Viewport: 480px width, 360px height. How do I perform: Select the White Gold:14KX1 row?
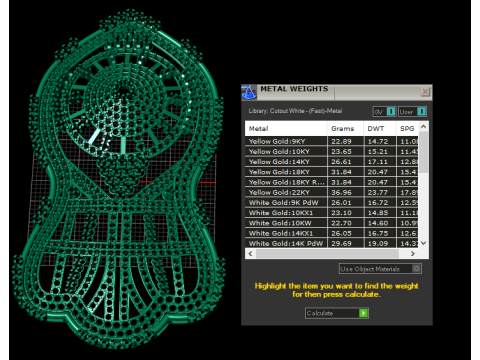tap(332, 233)
